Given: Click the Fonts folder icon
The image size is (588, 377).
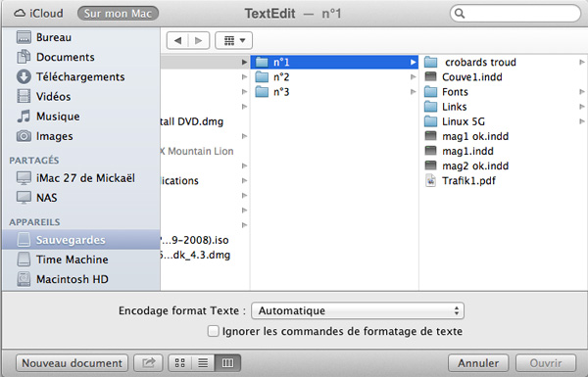Looking at the screenshot, I should coord(431,92).
